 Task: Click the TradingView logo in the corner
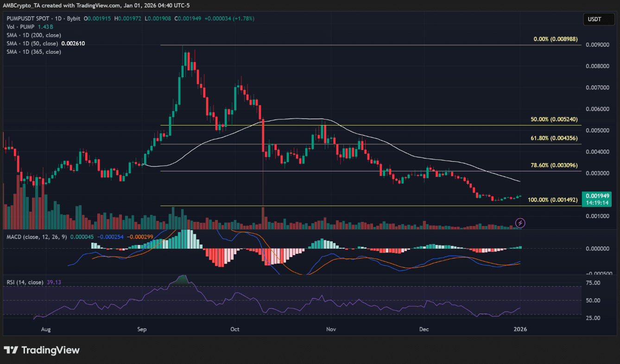pos(42,350)
